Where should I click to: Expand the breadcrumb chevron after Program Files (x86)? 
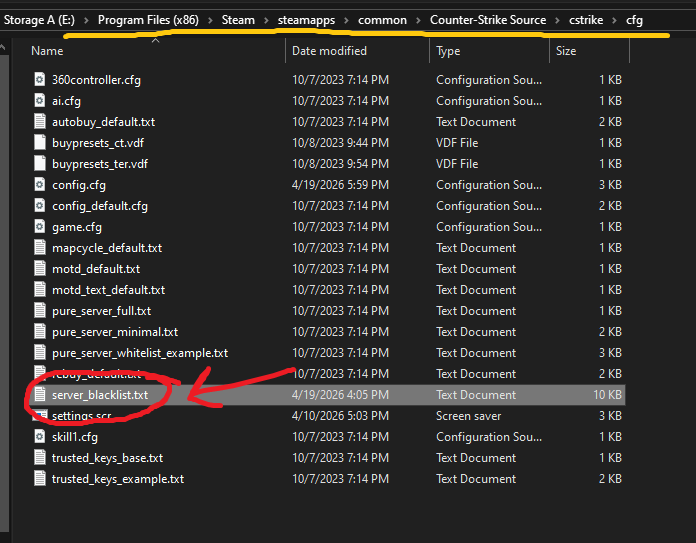point(210,20)
